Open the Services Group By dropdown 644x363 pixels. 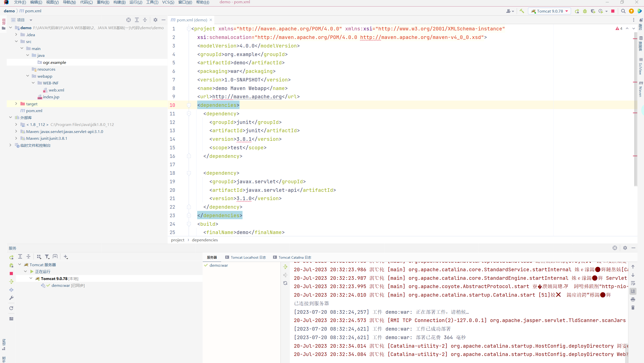[x=39, y=256]
